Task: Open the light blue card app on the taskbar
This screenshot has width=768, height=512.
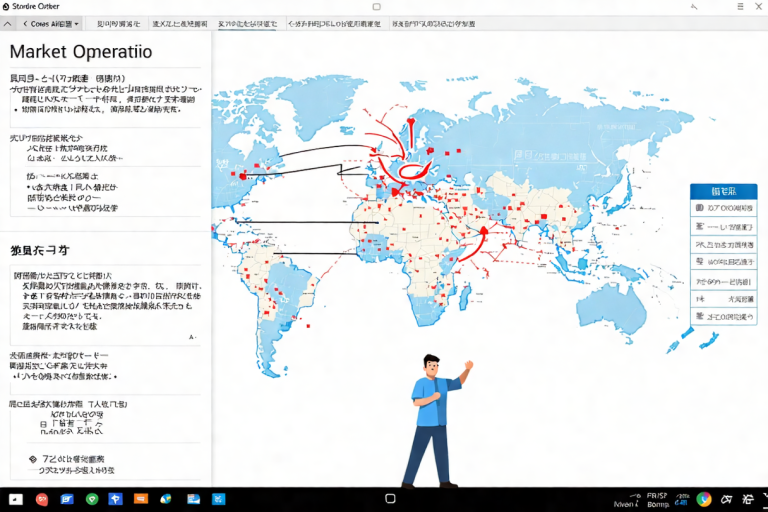Action: pyautogui.click(x=193, y=499)
